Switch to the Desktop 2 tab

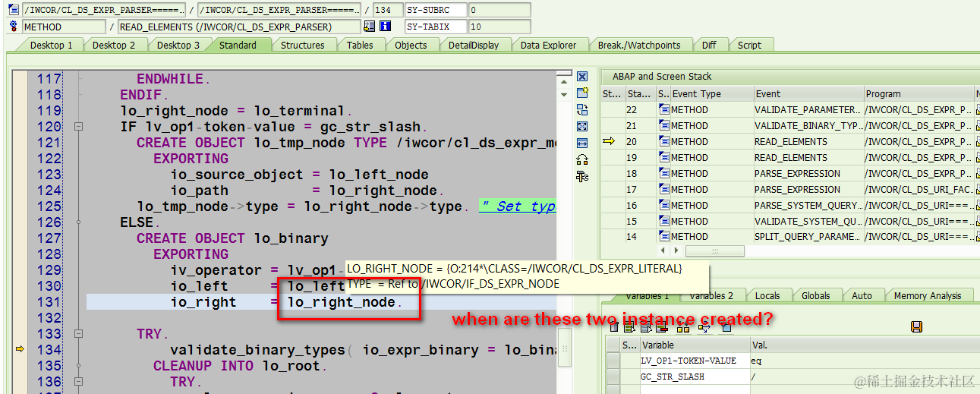pos(114,45)
